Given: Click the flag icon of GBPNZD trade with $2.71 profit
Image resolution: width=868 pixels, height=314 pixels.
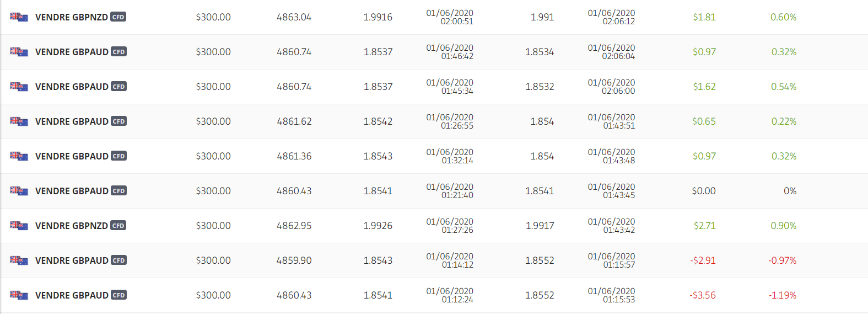Looking at the screenshot, I should click(x=19, y=226).
